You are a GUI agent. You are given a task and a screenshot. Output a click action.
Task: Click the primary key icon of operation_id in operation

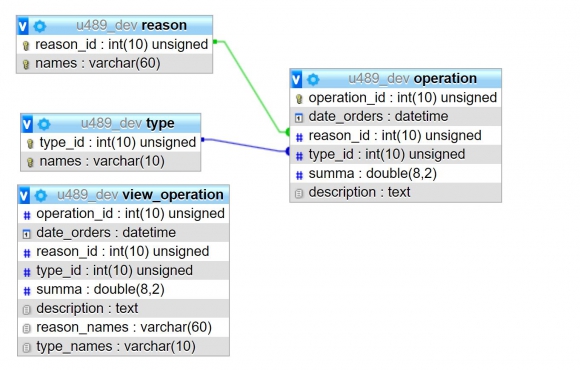[299, 99]
